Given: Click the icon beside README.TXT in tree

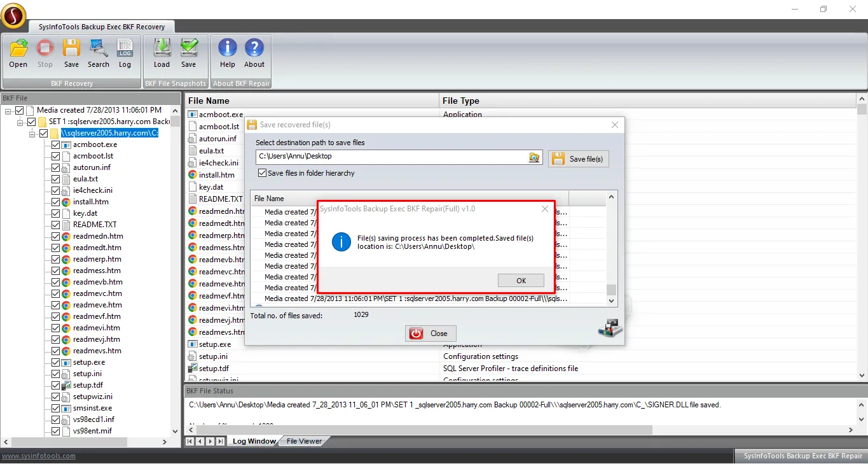Looking at the screenshot, I should tap(65, 225).
